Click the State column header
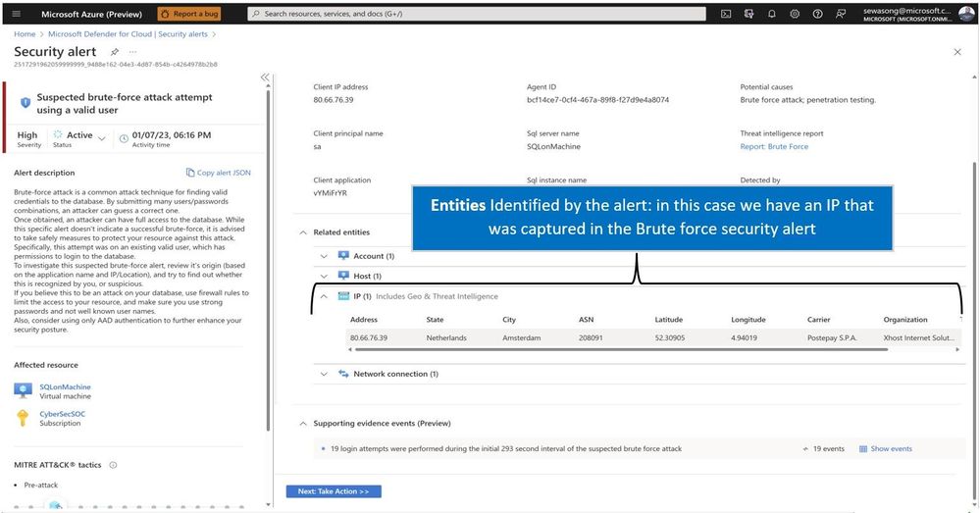The image size is (980, 513). click(435, 320)
